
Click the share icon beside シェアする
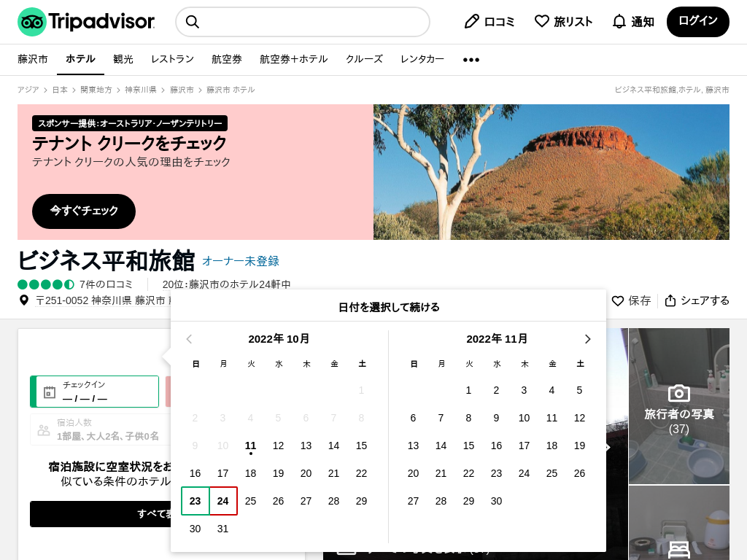pyautogui.click(x=670, y=300)
